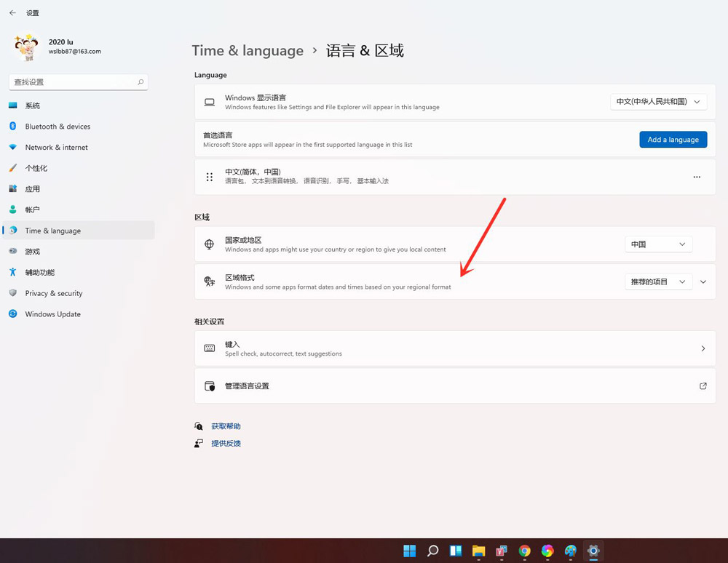This screenshot has width=728, height=563.
Task: Click the Add a language button
Action: coord(673,139)
